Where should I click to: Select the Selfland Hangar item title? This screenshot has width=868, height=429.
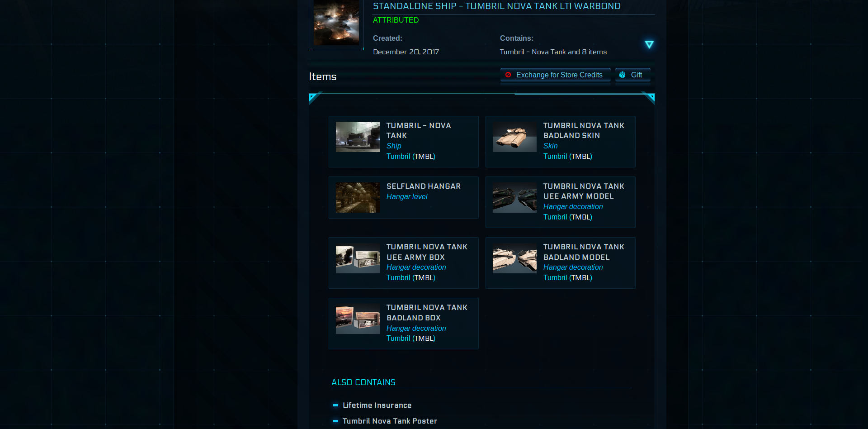pyautogui.click(x=423, y=186)
